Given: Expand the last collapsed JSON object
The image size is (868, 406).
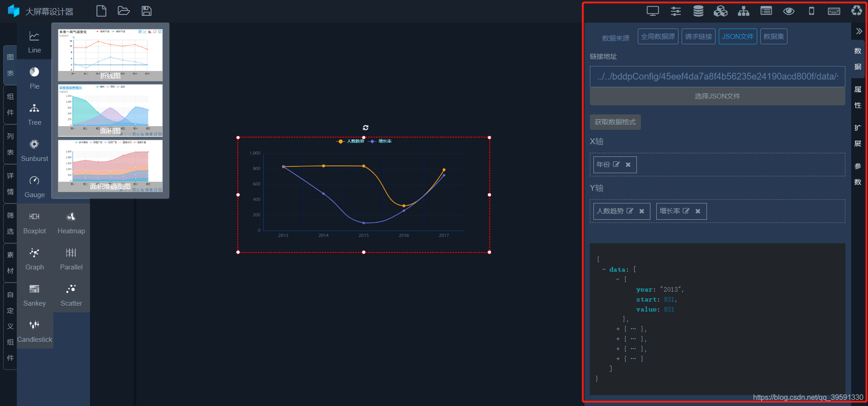Looking at the screenshot, I should (618, 359).
